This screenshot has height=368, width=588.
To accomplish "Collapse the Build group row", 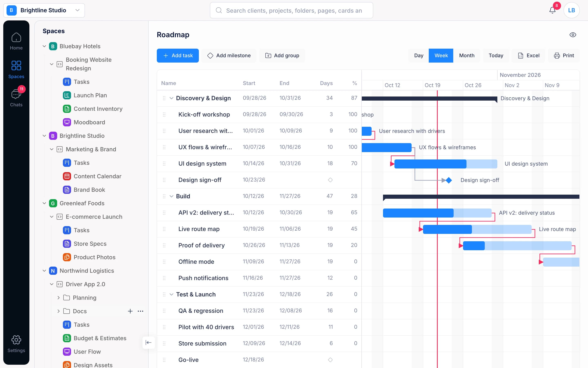I will click(171, 196).
